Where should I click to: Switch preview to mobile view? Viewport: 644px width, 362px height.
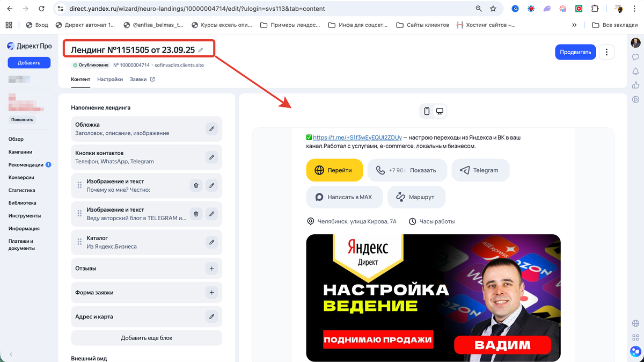point(427,111)
